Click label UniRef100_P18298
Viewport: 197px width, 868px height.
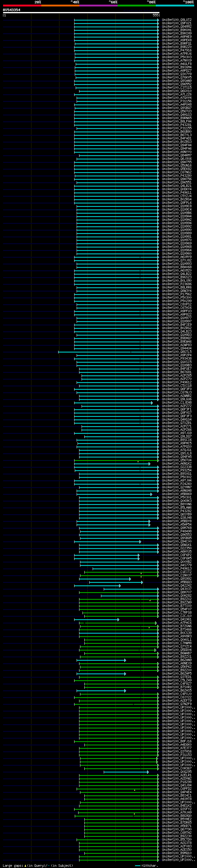[x=177, y=782]
